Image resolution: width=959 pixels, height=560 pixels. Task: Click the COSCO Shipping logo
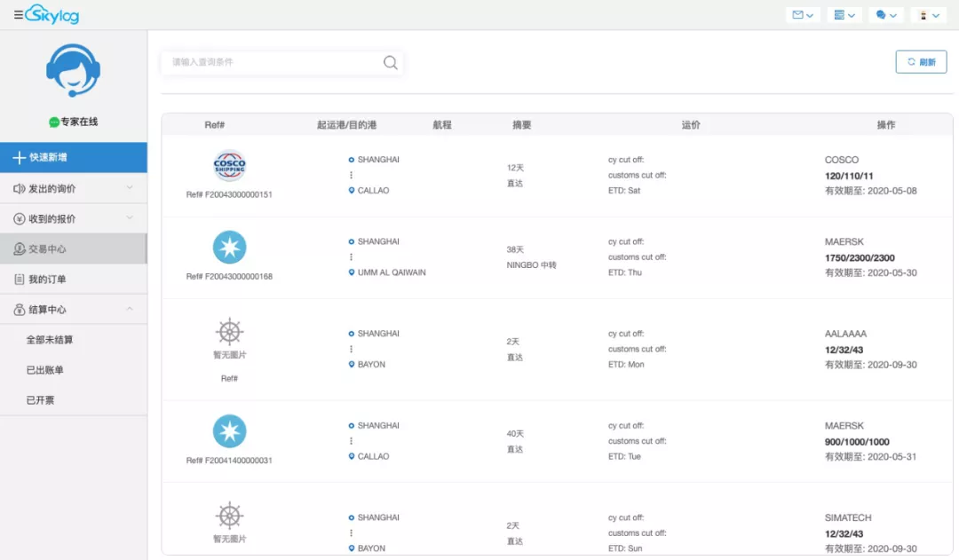tap(229, 166)
